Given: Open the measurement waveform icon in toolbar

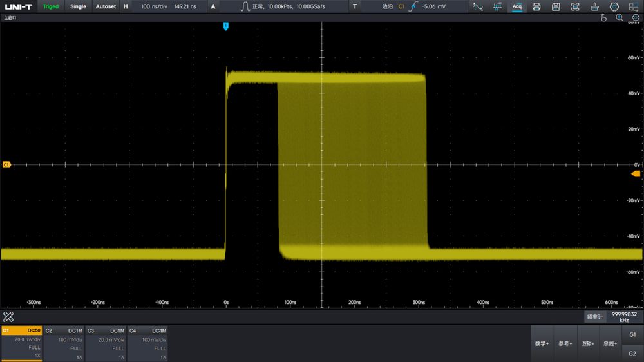Looking at the screenshot, I should (x=478, y=6).
